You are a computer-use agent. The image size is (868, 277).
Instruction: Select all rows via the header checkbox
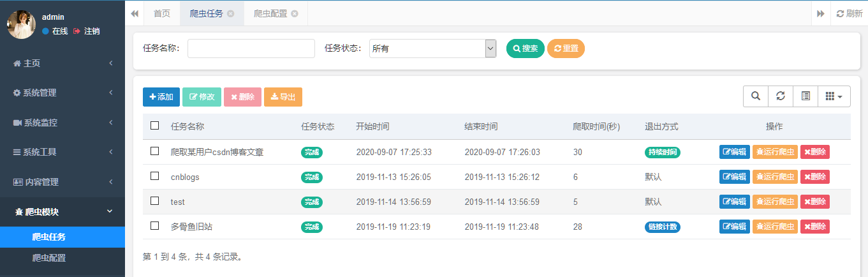(x=154, y=125)
